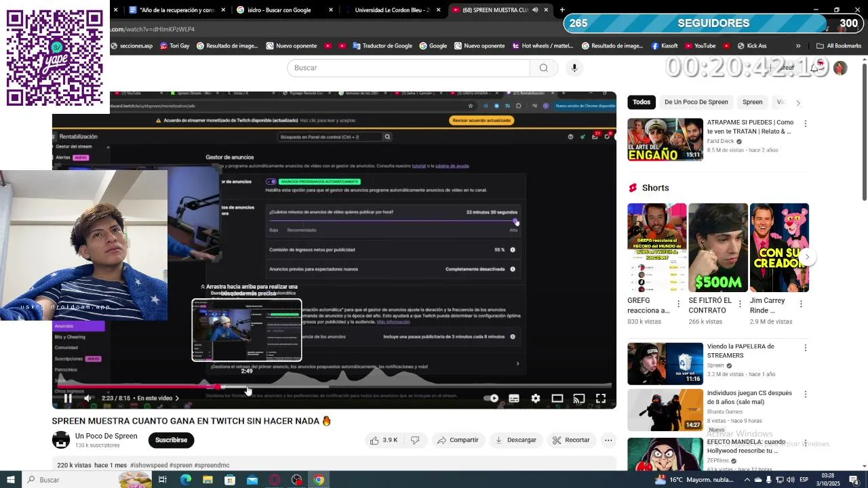
Task: Open the Hot wheels / mattel bookmark
Action: point(542,46)
